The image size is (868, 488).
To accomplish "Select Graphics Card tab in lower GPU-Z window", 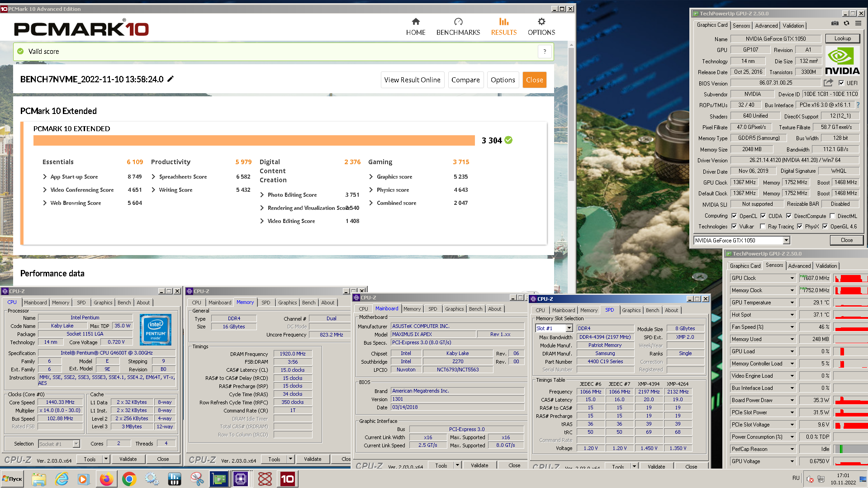I will click(745, 266).
